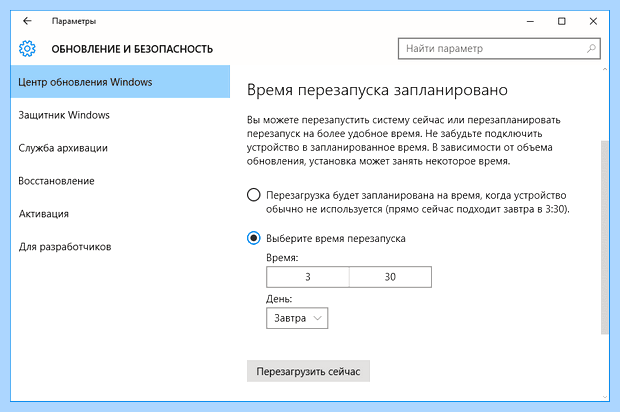Expand the 'Завтра' day dropdown
Viewport: 620px width, 412px height.
297,318
